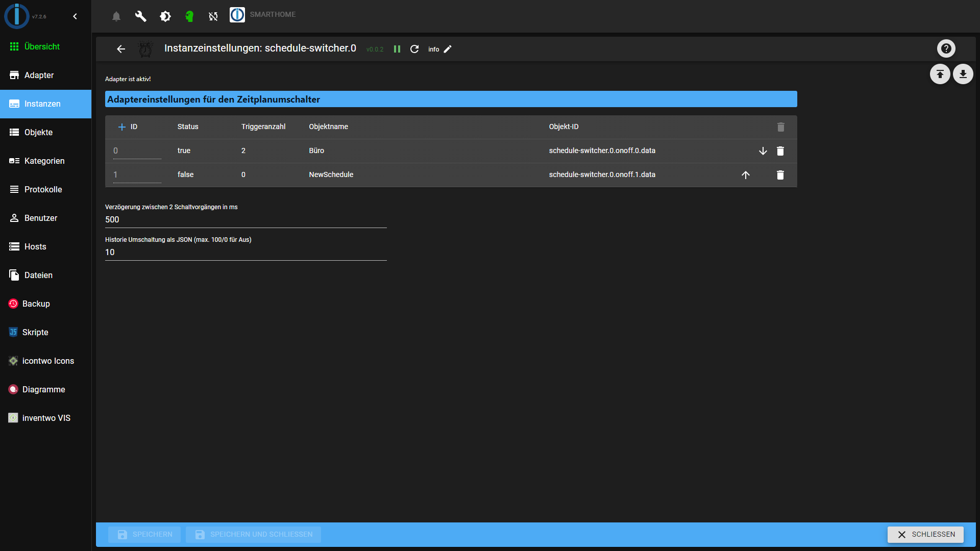Open the help question mark icon
980x551 pixels.
946,48
